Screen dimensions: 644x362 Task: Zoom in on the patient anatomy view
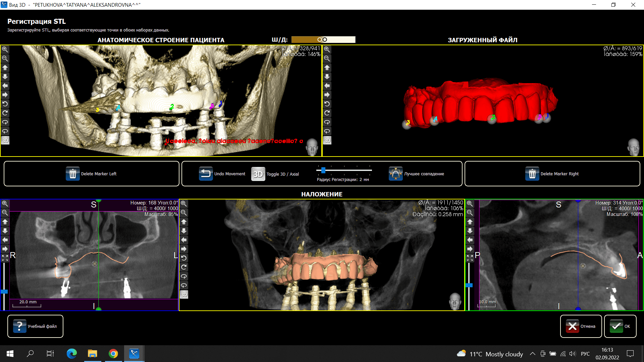(5, 50)
